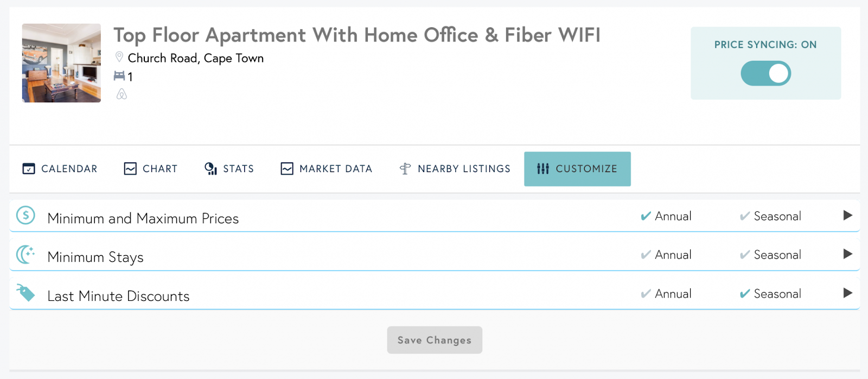Click the Stats pie chart icon
Screen dimensions: 868x379
210,169
